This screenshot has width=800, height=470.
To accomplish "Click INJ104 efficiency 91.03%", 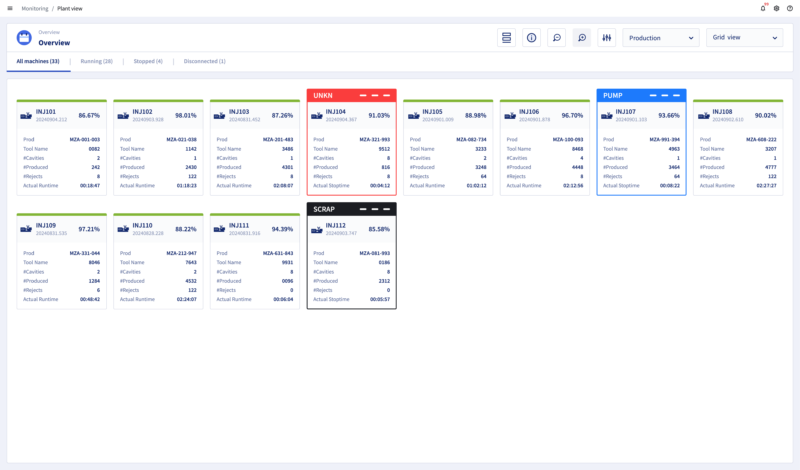I will click(x=379, y=116).
